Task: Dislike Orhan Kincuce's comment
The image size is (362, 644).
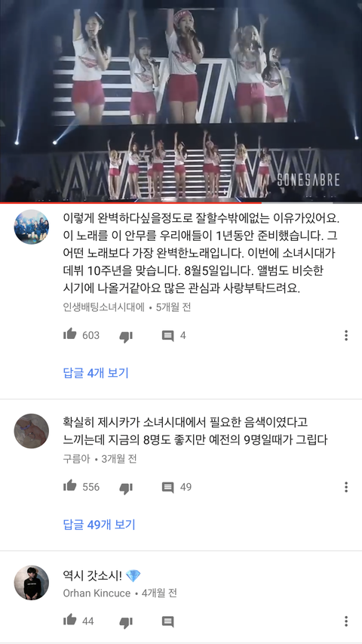Action: coord(126,622)
